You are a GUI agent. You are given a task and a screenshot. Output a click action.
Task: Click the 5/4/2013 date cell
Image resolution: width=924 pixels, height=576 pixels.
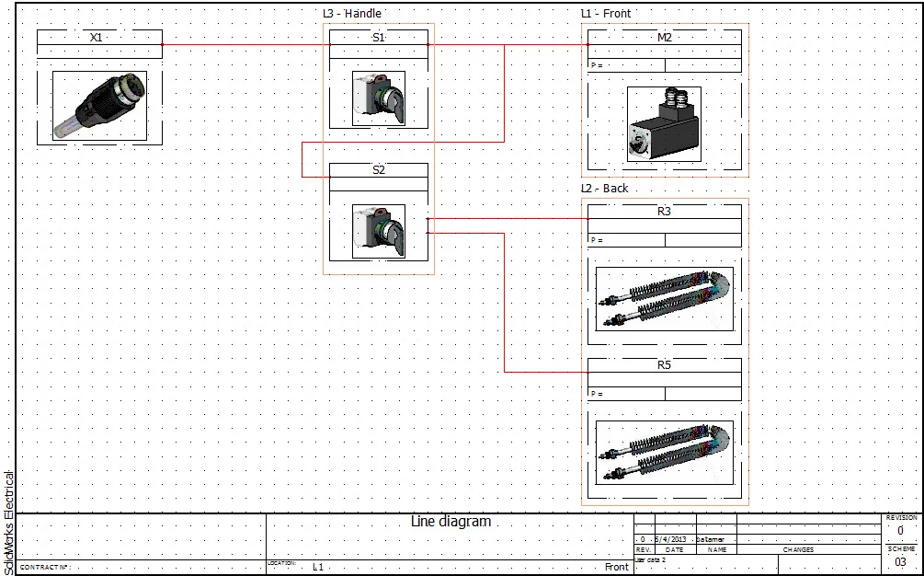point(669,538)
